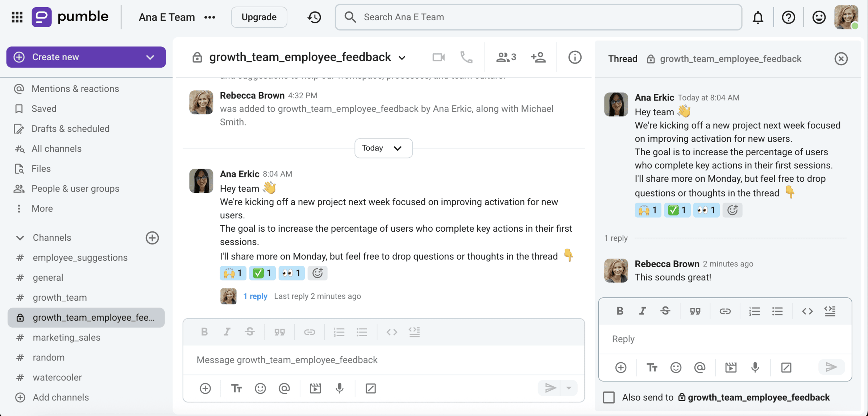Start a voice call with phone icon
The width and height of the screenshot is (868, 416).
(466, 57)
